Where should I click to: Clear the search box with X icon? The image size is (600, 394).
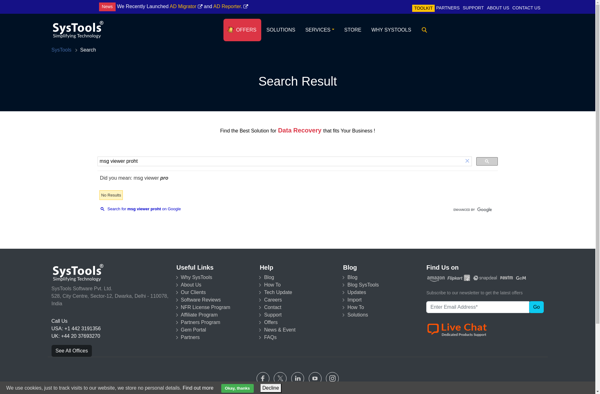(x=467, y=161)
